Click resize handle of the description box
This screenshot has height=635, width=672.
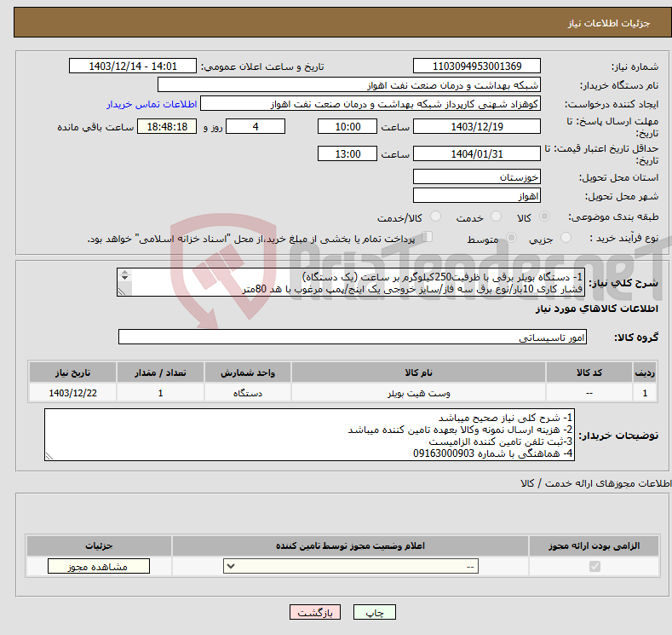(122, 292)
